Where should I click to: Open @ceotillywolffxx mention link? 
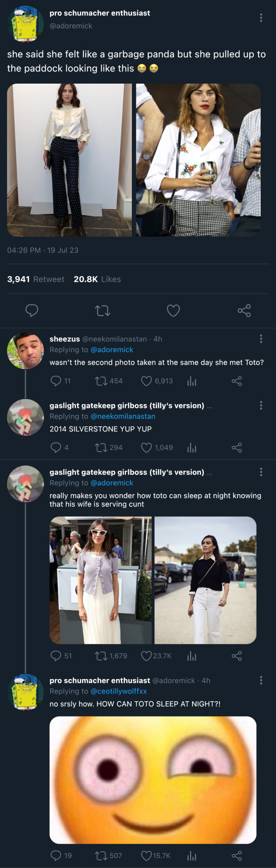pyautogui.click(x=119, y=691)
